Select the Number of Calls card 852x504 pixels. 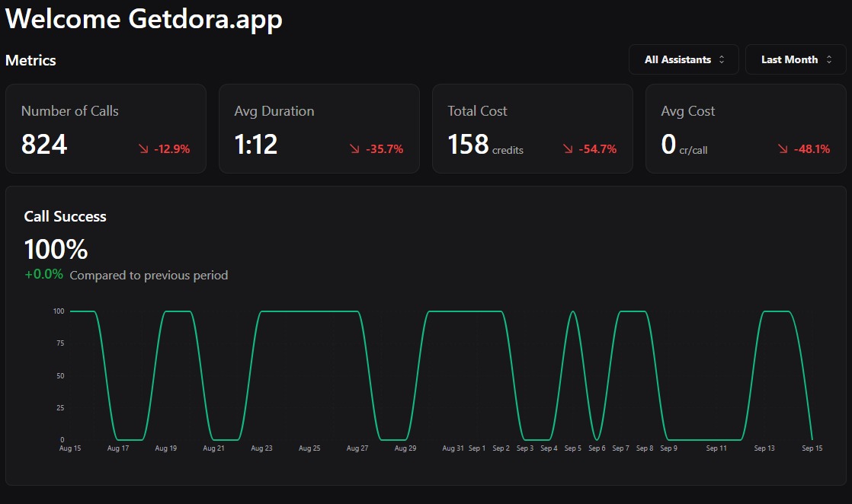106,129
